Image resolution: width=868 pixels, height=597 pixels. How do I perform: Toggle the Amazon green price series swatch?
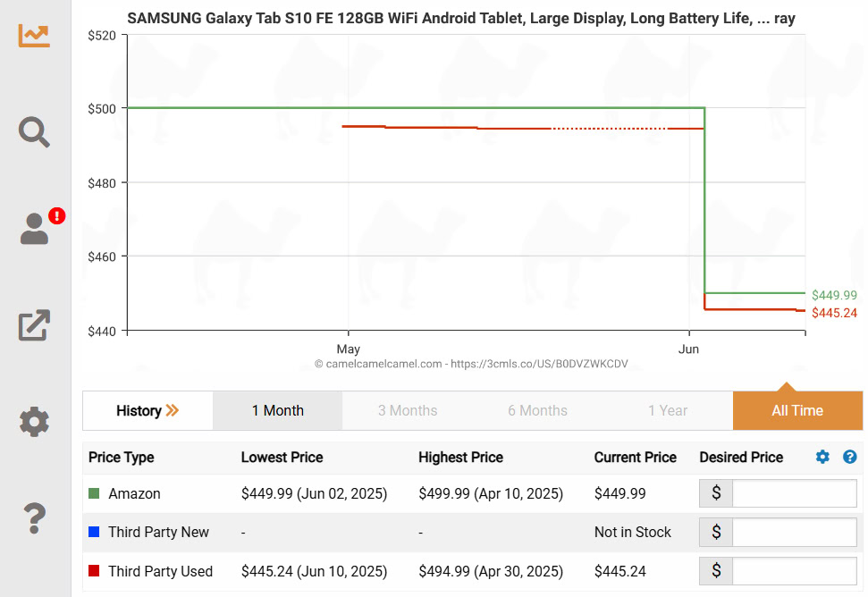pos(94,493)
